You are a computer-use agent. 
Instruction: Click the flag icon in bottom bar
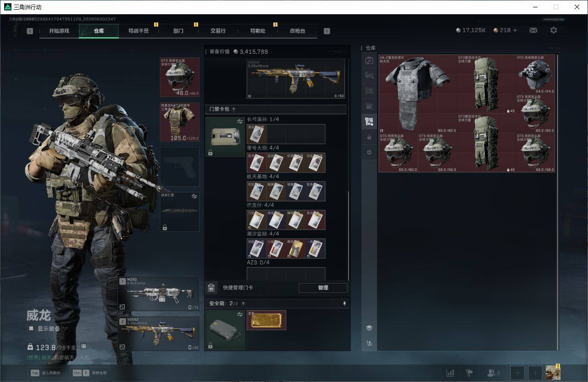(x=469, y=373)
